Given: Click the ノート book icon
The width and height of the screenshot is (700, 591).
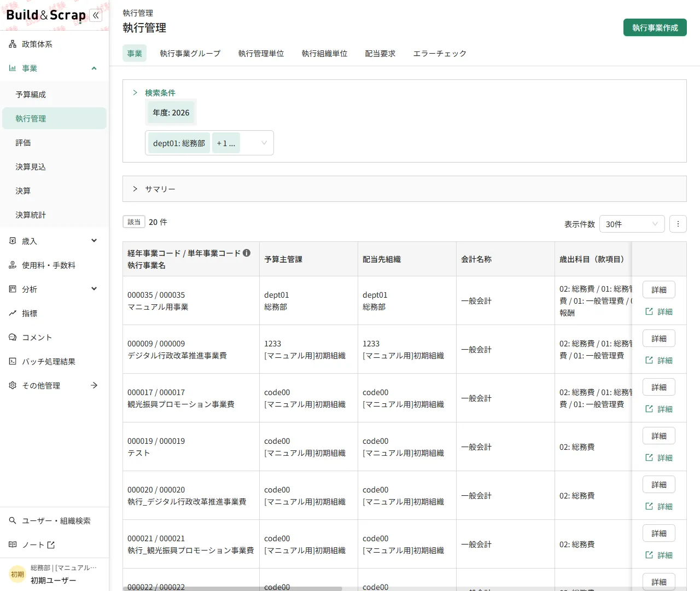Looking at the screenshot, I should [x=13, y=545].
